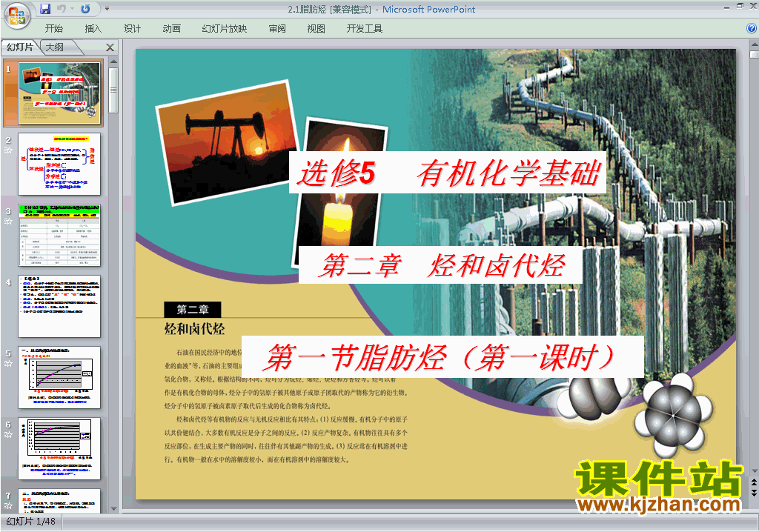Open the 插入 ribbon tab
759x532 pixels.
coord(93,29)
